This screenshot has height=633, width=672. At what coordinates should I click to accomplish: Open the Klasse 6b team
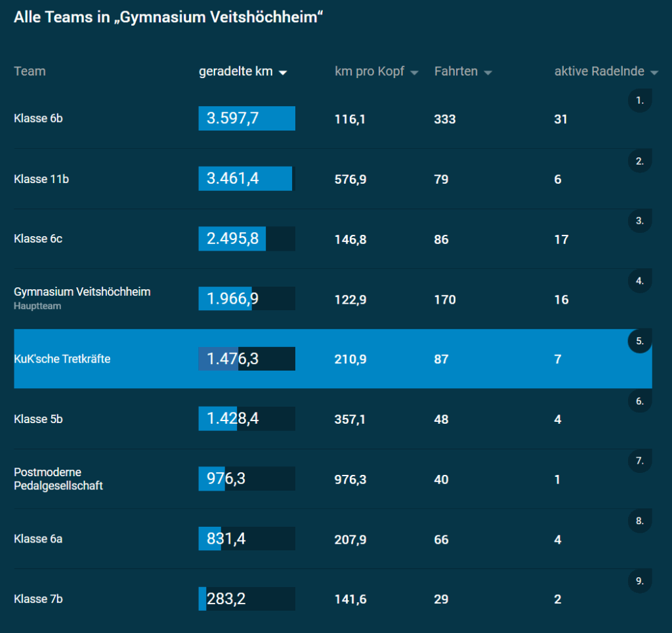click(x=38, y=119)
